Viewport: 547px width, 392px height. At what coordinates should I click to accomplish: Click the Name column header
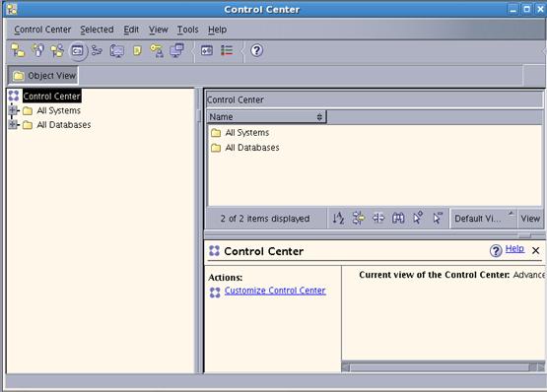click(266, 117)
